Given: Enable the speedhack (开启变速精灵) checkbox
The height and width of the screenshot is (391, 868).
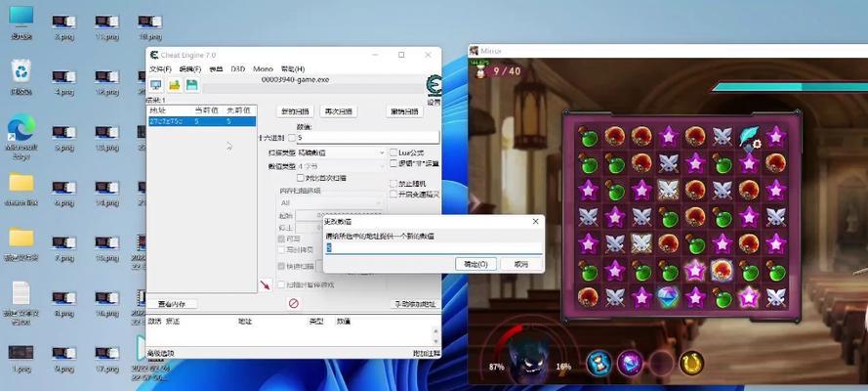Looking at the screenshot, I should (393, 195).
